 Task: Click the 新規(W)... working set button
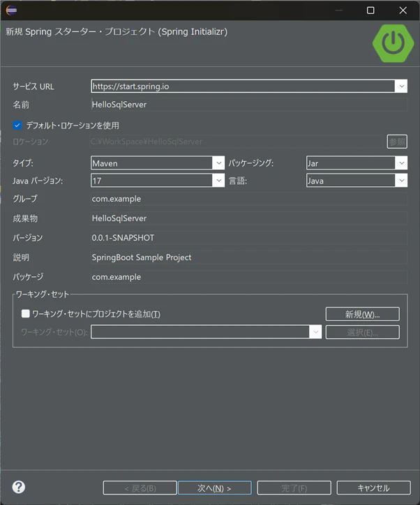(363, 314)
